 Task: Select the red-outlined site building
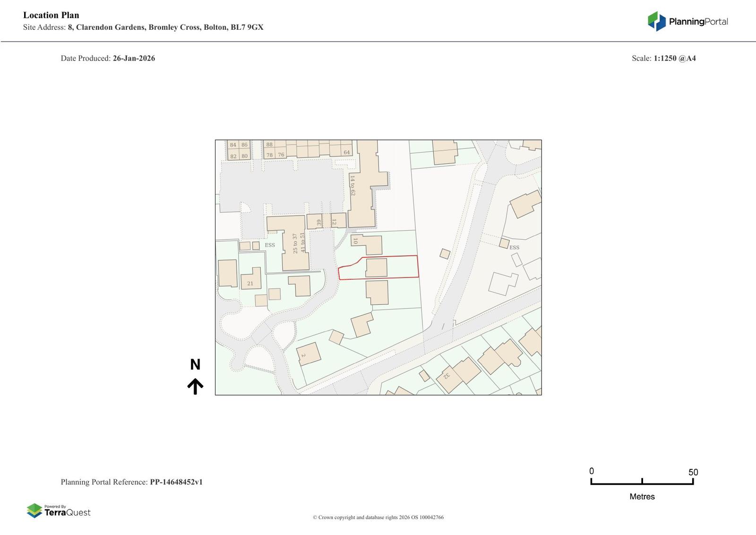coord(376,267)
